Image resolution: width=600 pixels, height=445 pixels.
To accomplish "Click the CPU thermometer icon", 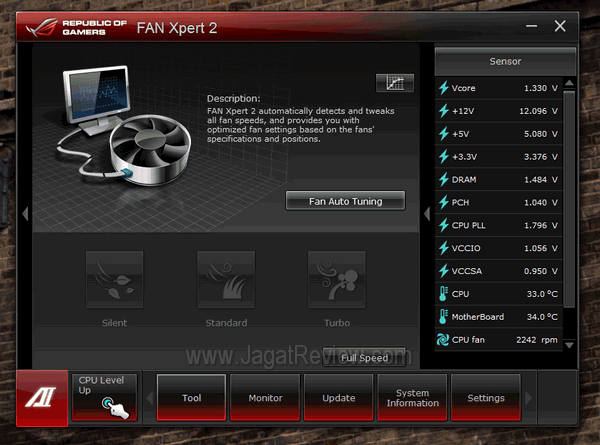I will click(x=443, y=294).
